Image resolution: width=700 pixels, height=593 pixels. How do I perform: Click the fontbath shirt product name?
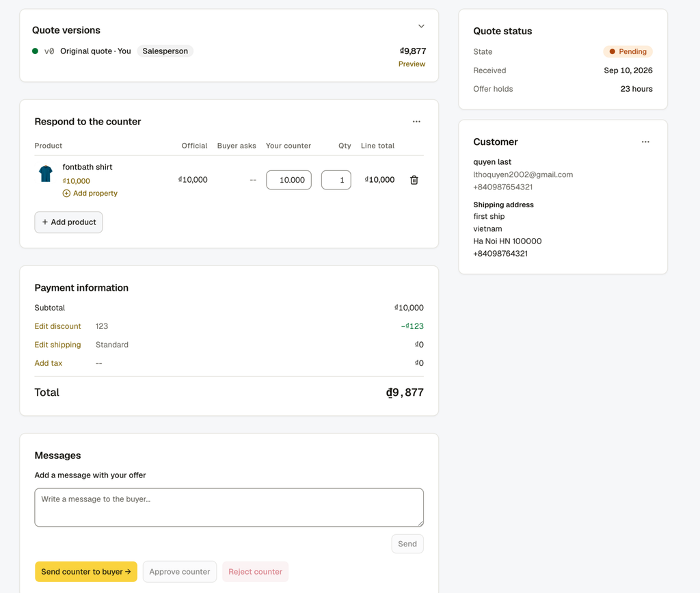click(x=87, y=167)
